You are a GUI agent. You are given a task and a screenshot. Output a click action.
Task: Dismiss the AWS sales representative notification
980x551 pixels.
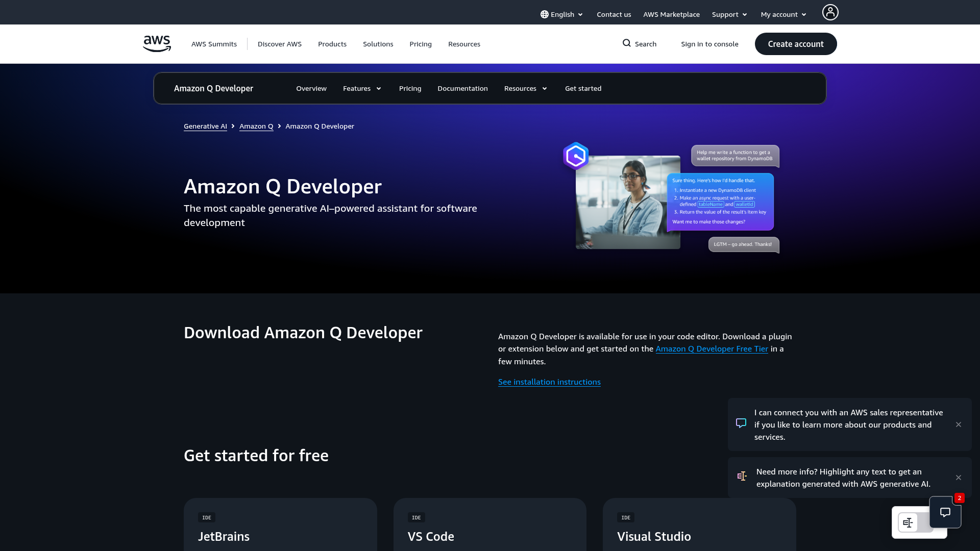click(x=959, y=424)
